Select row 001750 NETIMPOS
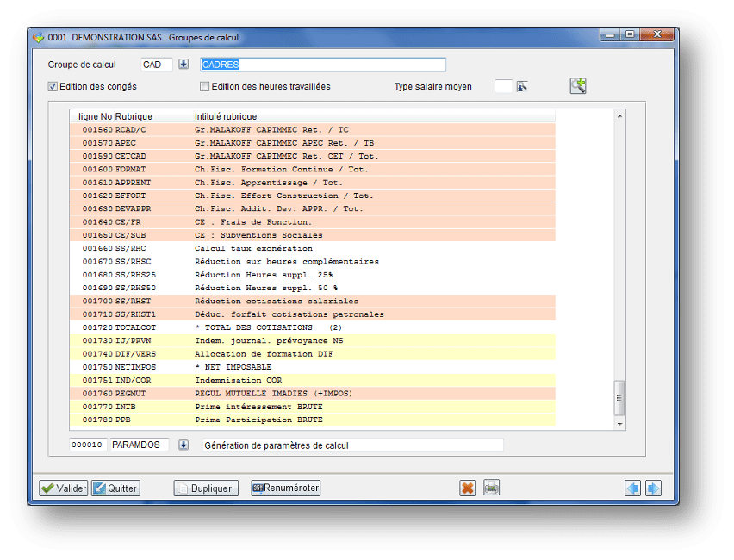 (x=313, y=367)
